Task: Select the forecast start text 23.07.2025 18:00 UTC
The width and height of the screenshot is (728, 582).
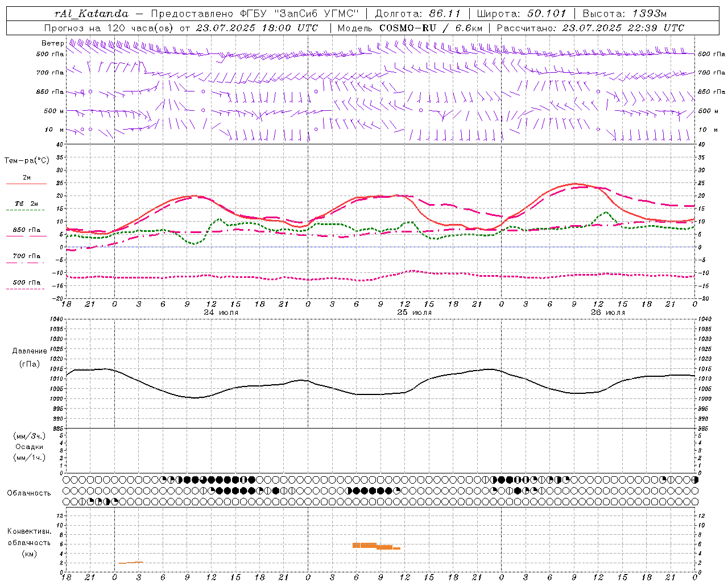Action: (257, 28)
